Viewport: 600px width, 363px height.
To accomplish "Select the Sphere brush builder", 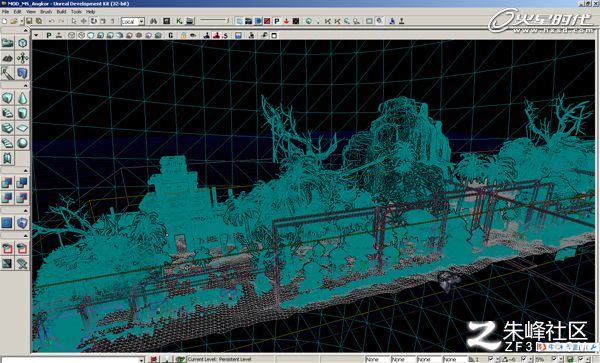I will [x=22, y=143].
